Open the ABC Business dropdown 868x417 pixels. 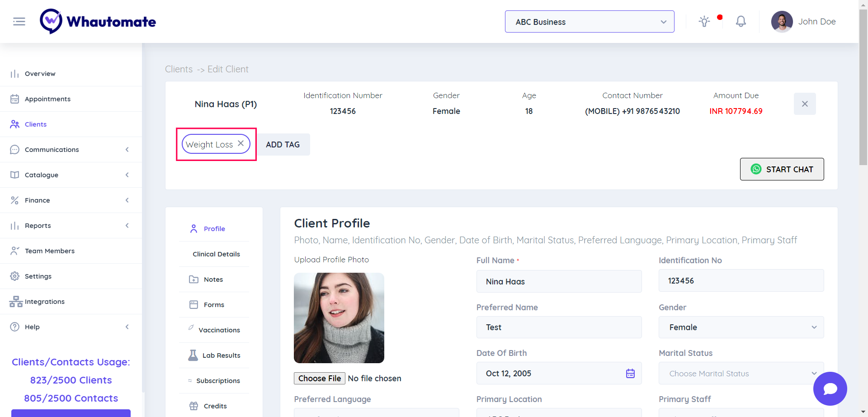[x=589, y=22]
